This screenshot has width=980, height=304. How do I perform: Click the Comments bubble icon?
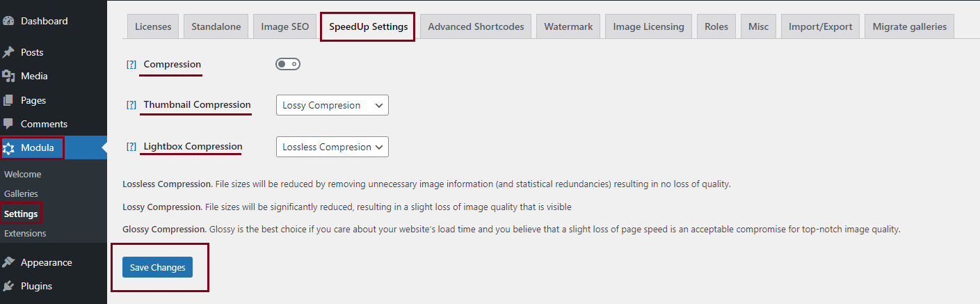click(x=8, y=124)
